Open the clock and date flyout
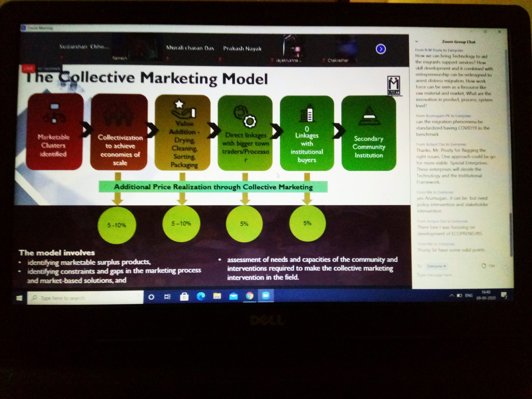Screen dimensions: 532x399 click(x=486, y=295)
